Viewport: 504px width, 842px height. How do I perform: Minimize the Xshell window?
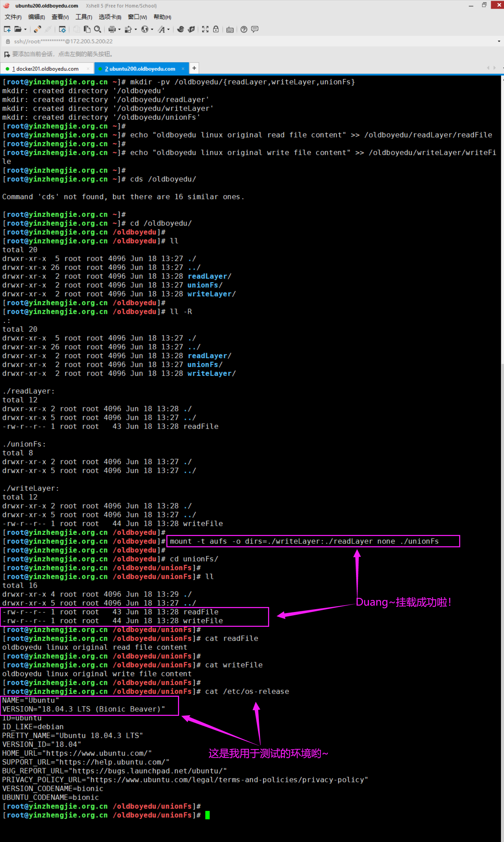tap(471, 6)
